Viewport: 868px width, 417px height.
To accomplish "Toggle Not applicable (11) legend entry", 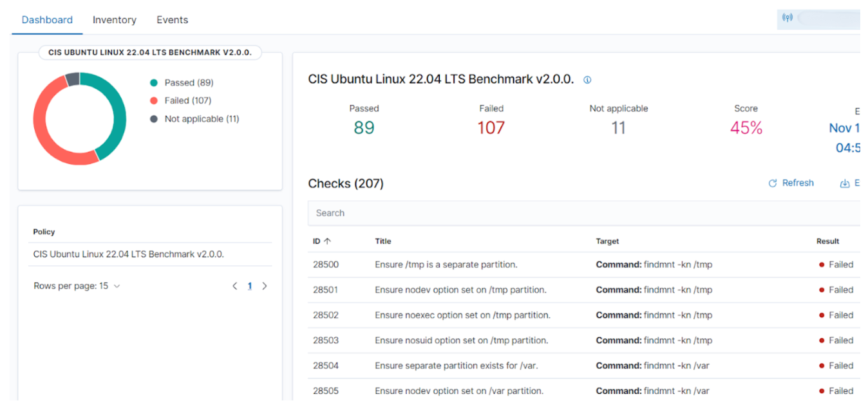I will point(195,119).
